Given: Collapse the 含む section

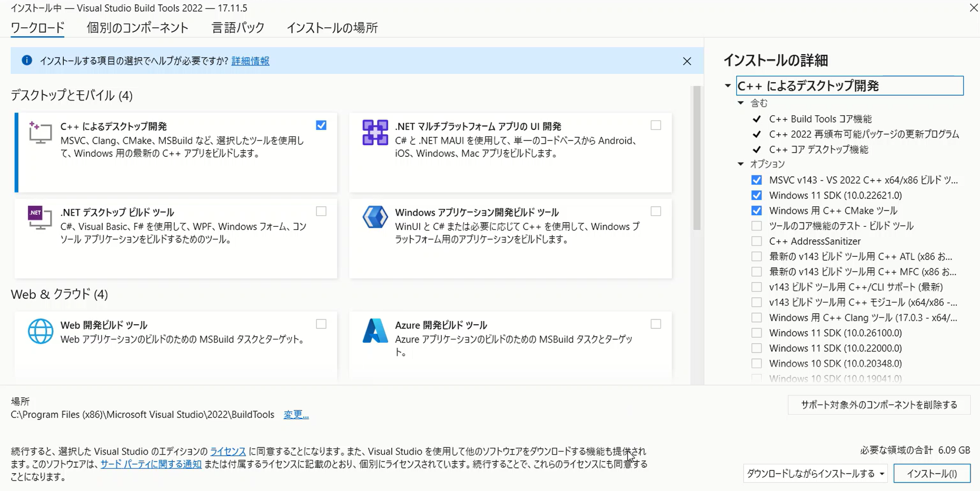Looking at the screenshot, I should pos(741,103).
